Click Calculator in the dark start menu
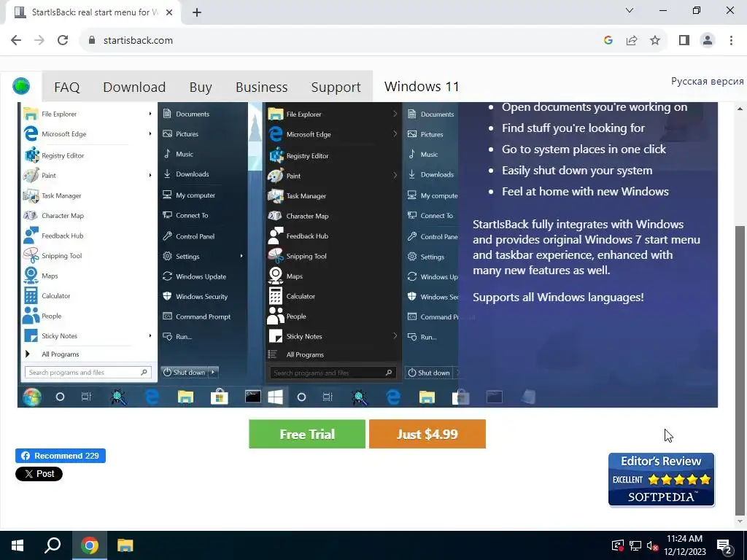 point(292,296)
